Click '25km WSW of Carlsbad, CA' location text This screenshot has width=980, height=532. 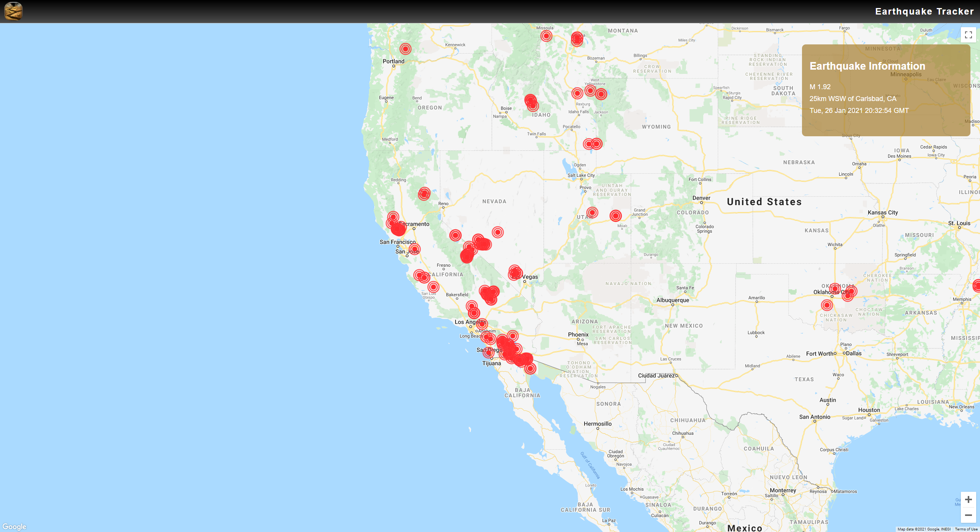(853, 99)
